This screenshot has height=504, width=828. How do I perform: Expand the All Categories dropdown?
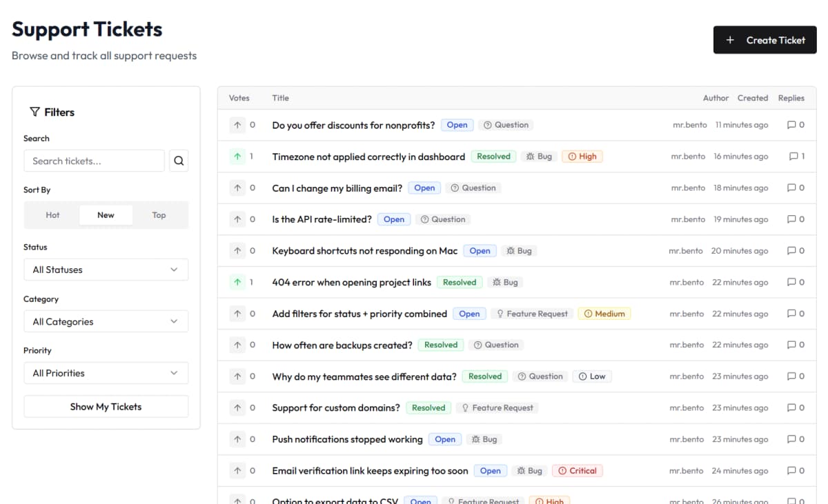click(106, 321)
